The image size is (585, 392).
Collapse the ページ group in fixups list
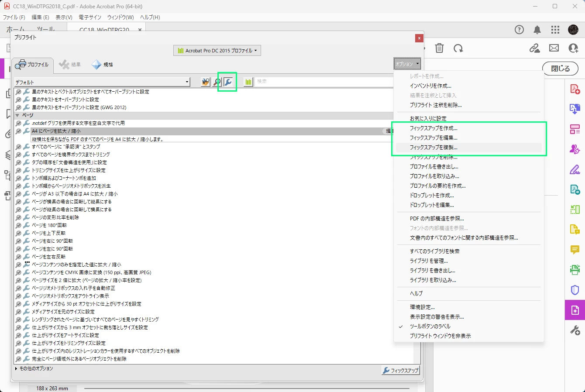(x=17, y=115)
